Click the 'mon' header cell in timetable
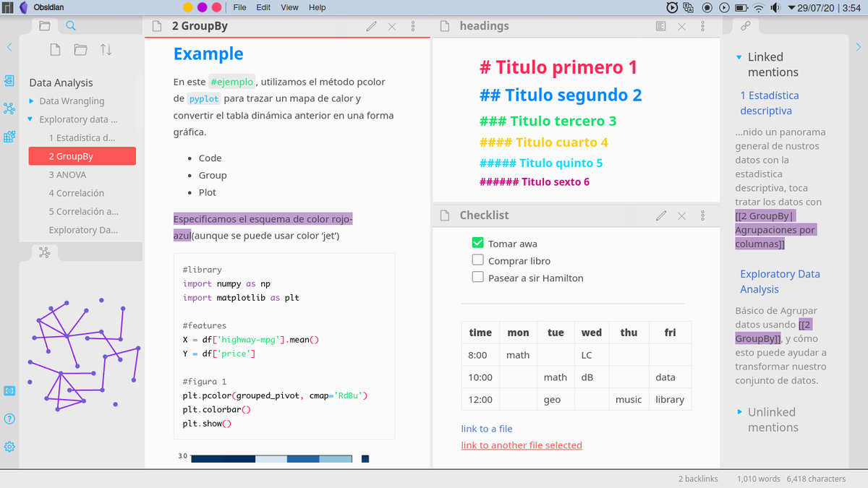This screenshot has height=488, width=868. tap(518, 333)
